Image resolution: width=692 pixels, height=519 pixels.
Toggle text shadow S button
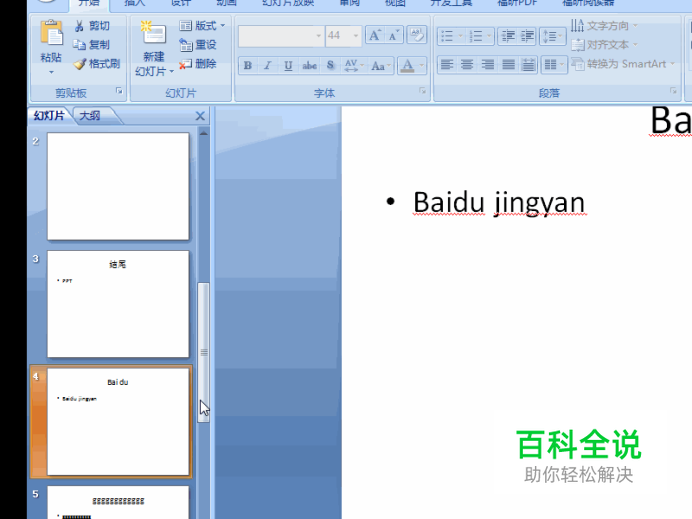click(x=330, y=66)
